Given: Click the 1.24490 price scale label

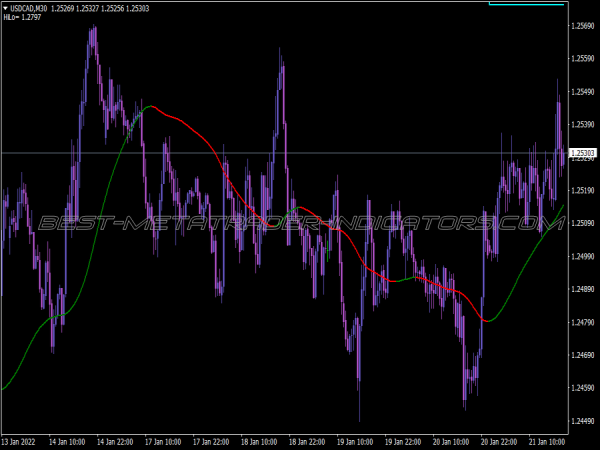Looking at the screenshot, I should pyautogui.click(x=582, y=421).
